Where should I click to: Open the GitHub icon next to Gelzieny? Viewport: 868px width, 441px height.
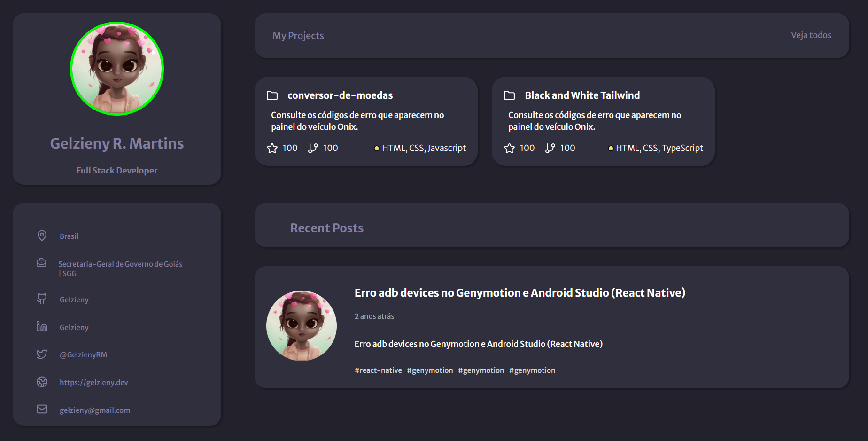tap(42, 299)
